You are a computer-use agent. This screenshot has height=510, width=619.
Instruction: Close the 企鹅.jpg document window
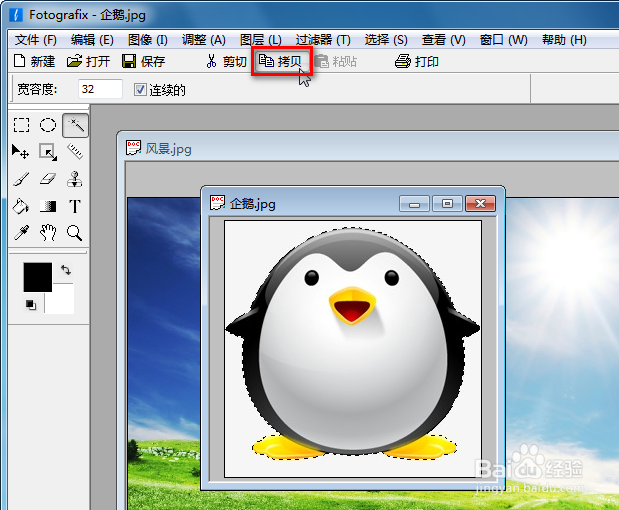(x=480, y=204)
